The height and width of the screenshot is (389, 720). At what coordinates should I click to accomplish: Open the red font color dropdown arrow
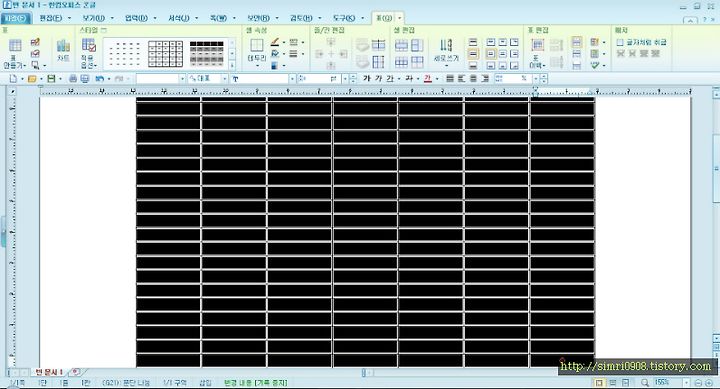pos(437,79)
